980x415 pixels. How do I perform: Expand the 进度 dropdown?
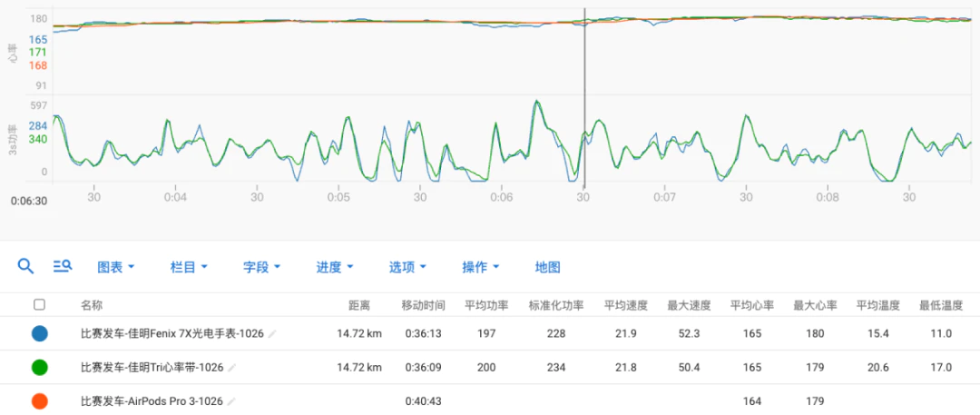(x=334, y=267)
